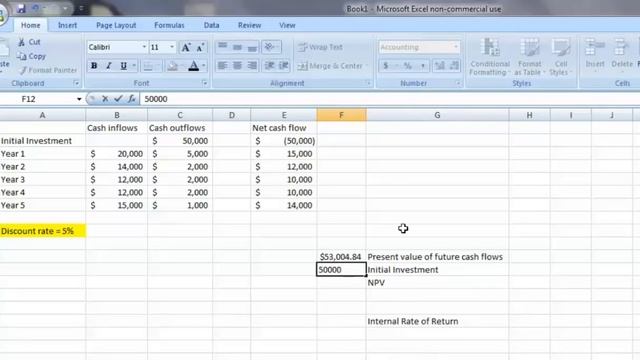Set top vertical alignment

pyautogui.click(x=222, y=47)
